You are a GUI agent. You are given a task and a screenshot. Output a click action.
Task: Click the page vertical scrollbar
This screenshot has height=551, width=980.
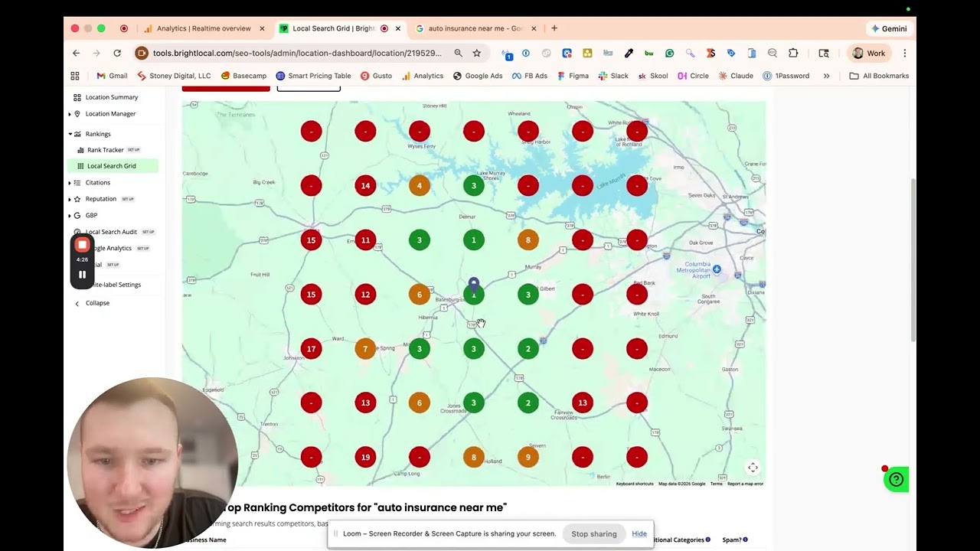point(912,260)
